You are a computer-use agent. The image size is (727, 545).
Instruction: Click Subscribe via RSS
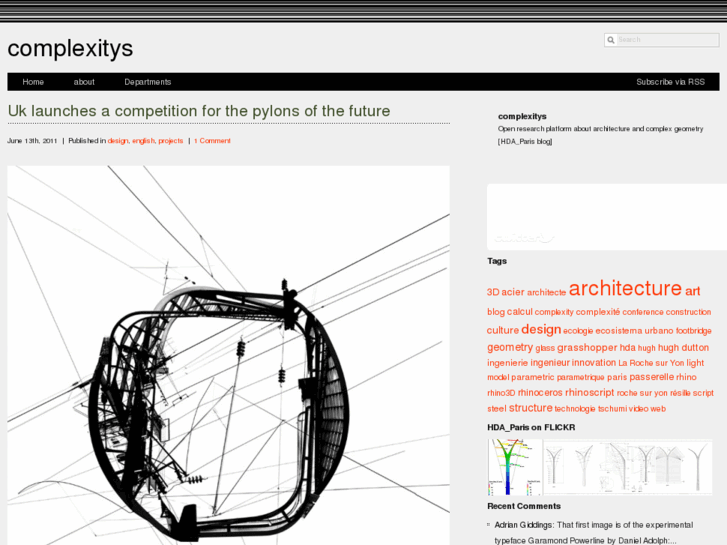coord(670,82)
